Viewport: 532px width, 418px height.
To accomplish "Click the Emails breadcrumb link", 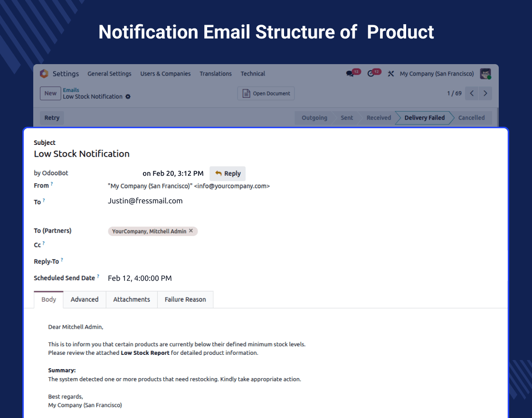I will (x=71, y=90).
